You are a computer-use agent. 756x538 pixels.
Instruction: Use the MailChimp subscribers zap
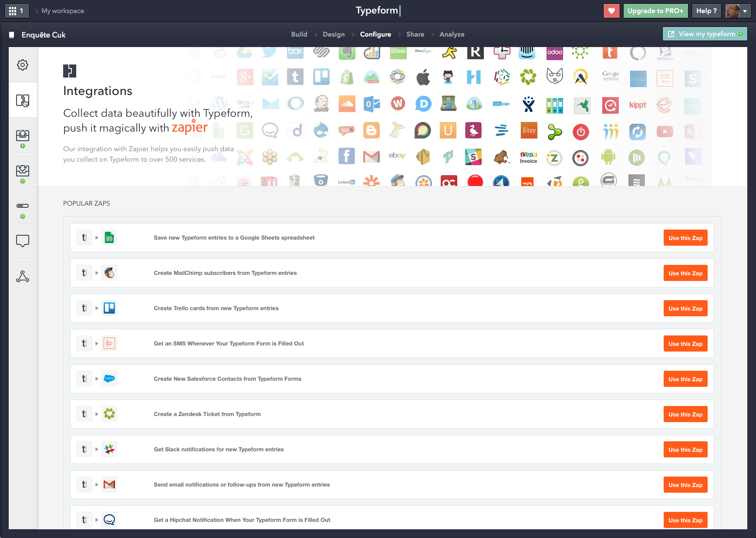[x=685, y=273]
